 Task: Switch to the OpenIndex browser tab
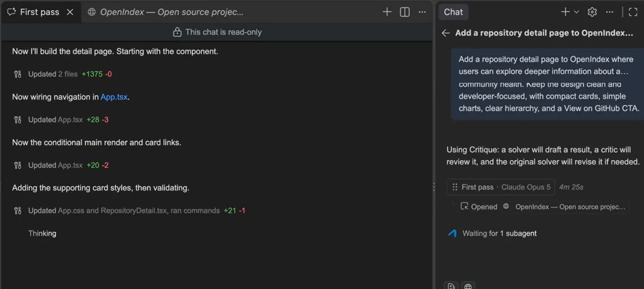click(x=166, y=12)
